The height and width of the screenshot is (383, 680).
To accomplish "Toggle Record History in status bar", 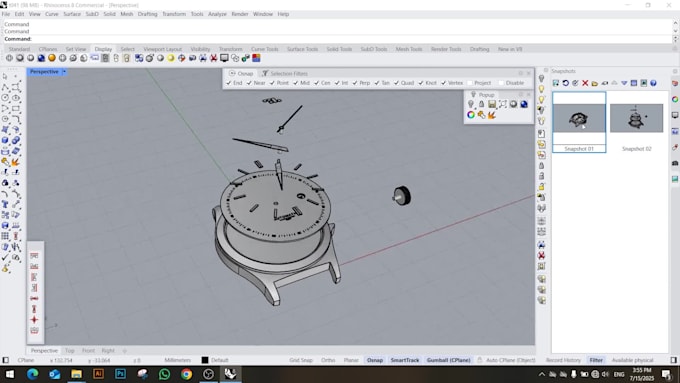I will pyautogui.click(x=563, y=360).
